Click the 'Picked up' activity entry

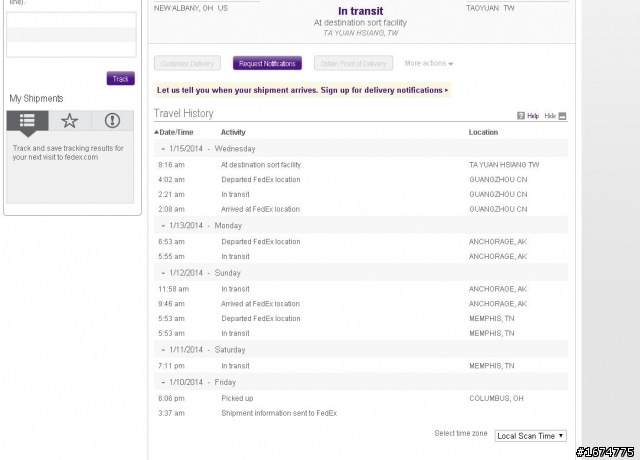[237, 398]
